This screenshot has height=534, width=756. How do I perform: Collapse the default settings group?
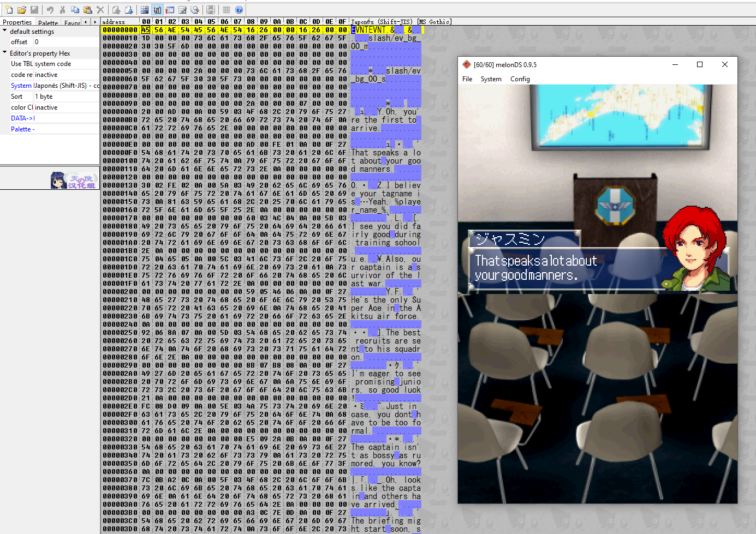pyautogui.click(x=5, y=31)
